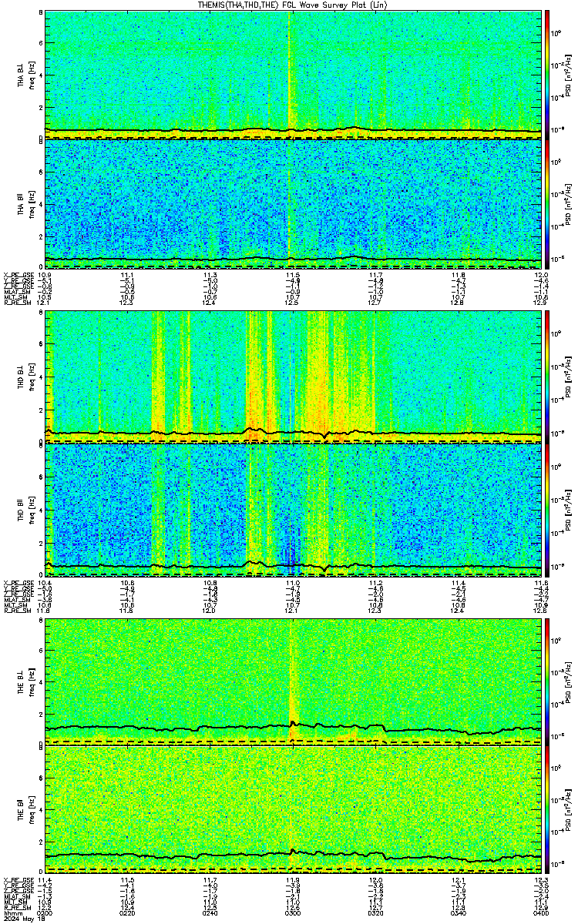Image resolution: width=578 pixels, height=924 pixels.
Task: Click the R_RE_SM label under the THD panels
Action: (16, 609)
